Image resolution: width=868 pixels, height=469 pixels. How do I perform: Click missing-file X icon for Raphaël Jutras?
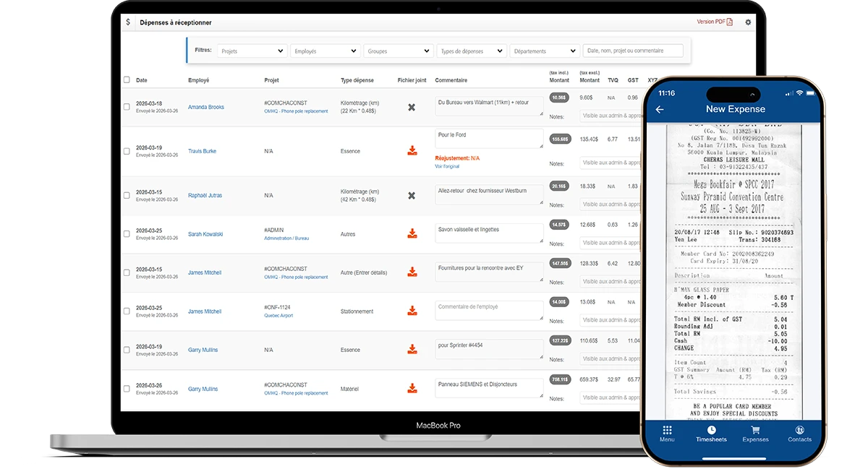coord(412,195)
